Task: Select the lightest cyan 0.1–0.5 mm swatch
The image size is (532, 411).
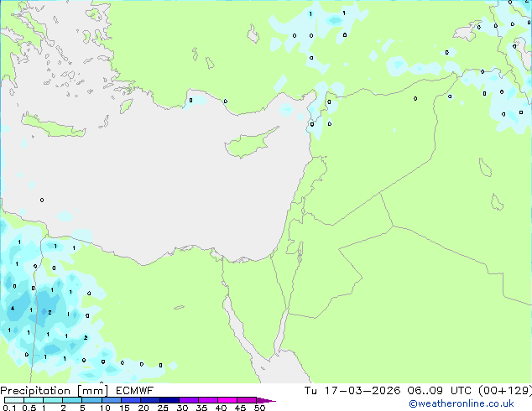Action: (x=14, y=400)
